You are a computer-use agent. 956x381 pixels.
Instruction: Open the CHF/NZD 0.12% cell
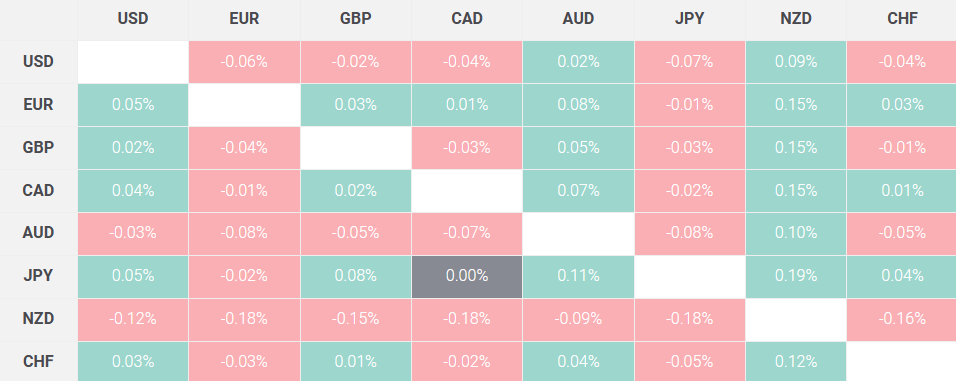pos(796,361)
